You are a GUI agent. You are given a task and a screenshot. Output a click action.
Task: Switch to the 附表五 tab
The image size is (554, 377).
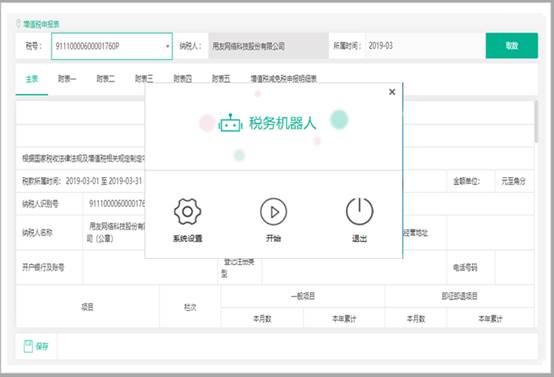[221, 79]
